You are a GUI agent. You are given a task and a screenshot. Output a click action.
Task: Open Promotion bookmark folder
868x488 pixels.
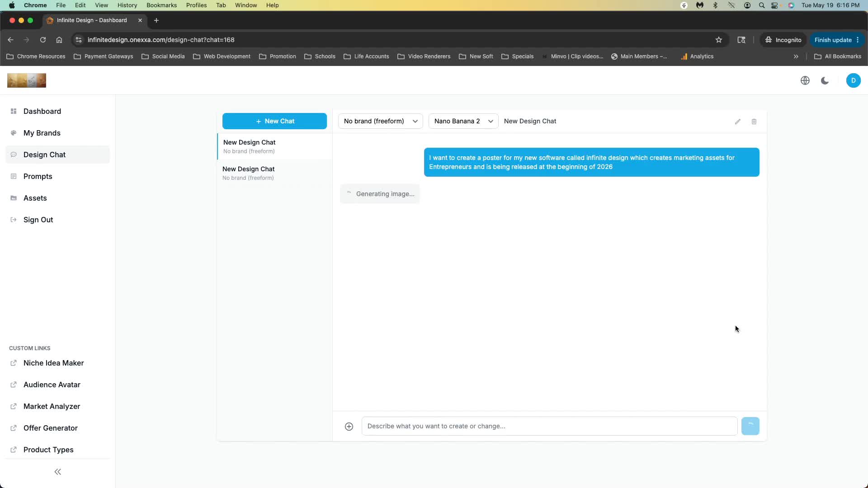(x=278, y=56)
